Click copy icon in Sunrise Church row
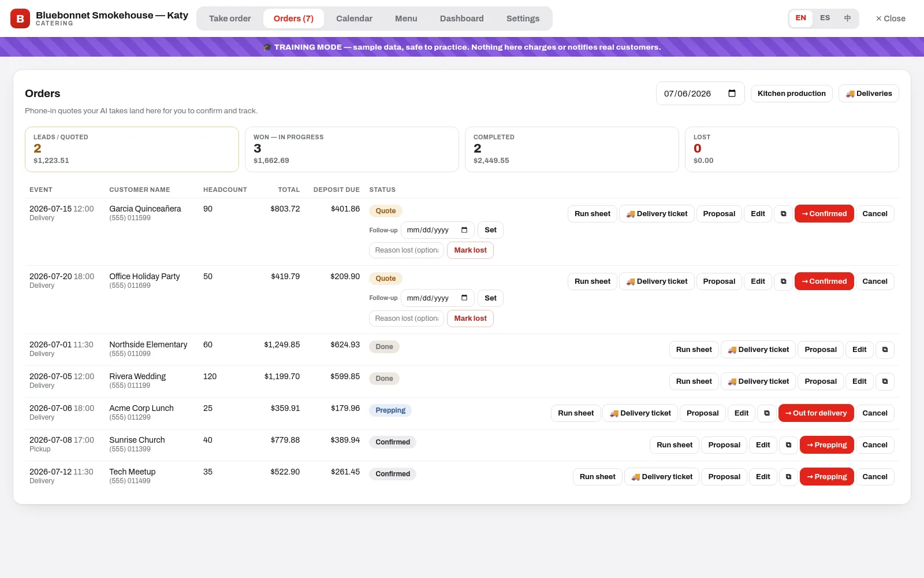 788,445
